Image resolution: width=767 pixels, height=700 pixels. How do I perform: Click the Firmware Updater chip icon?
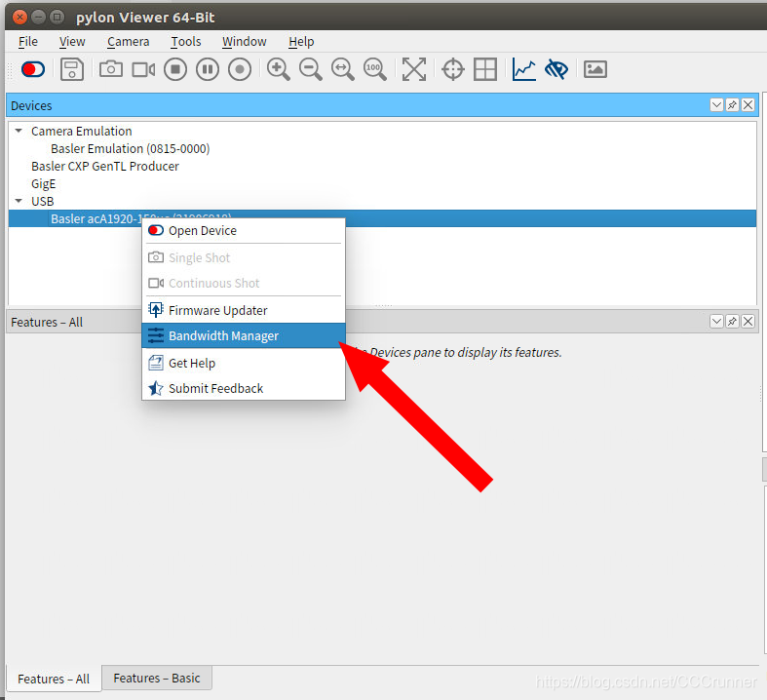(x=156, y=310)
